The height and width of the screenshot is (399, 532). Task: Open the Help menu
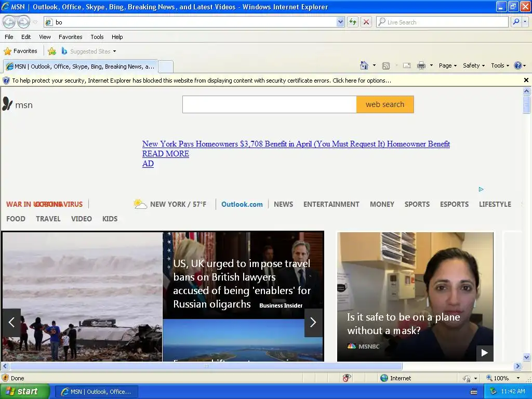(x=117, y=37)
